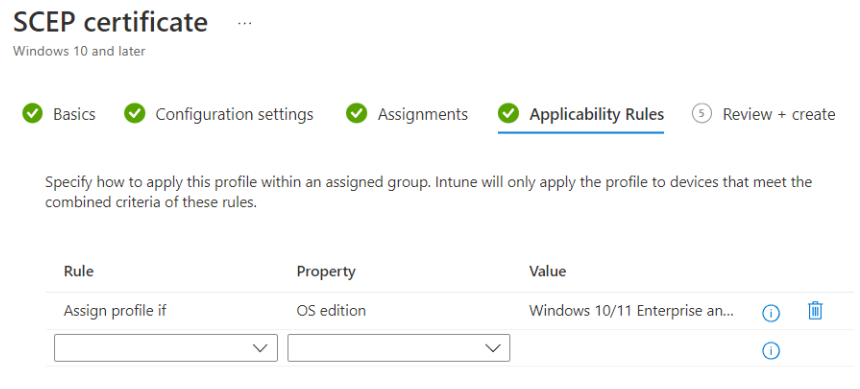The height and width of the screenshot is (389, 860).
Task: Click the green checkmark icon beside Assignments
Action: (x=357, y=114)
